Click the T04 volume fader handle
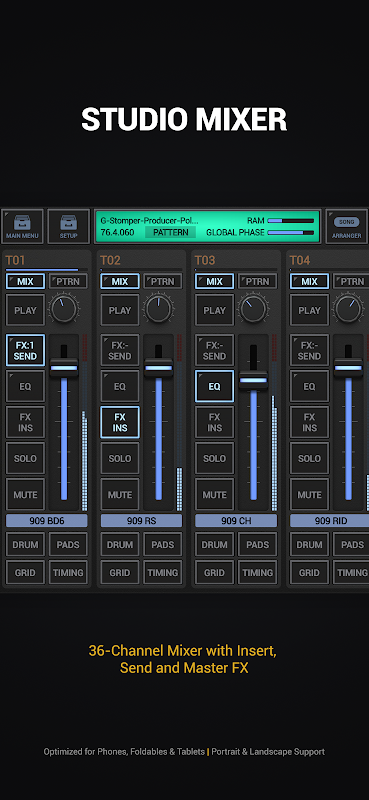369x800 pixels. point(348,367)
